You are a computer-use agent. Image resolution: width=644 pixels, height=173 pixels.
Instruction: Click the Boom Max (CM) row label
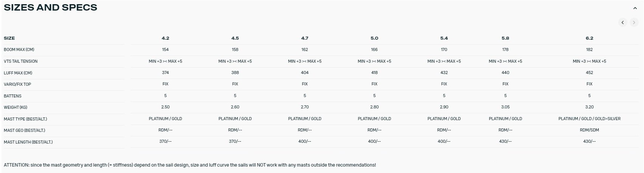[x=19, y=50]
